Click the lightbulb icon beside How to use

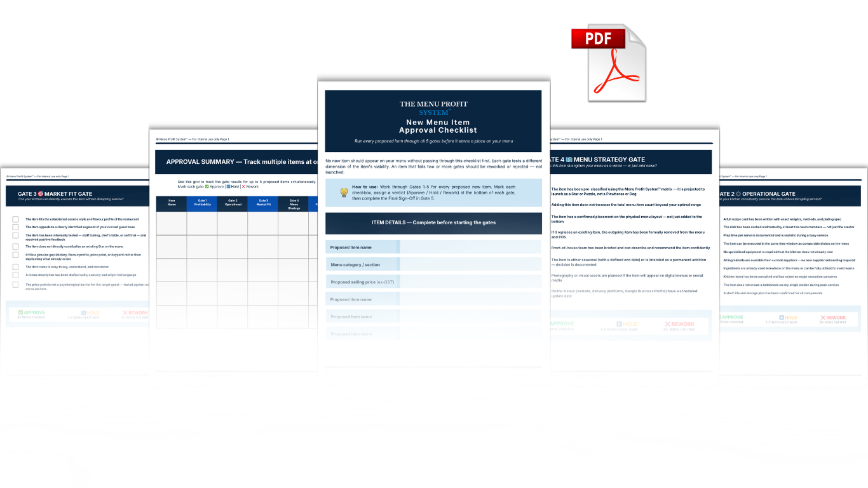pos(344,193)
